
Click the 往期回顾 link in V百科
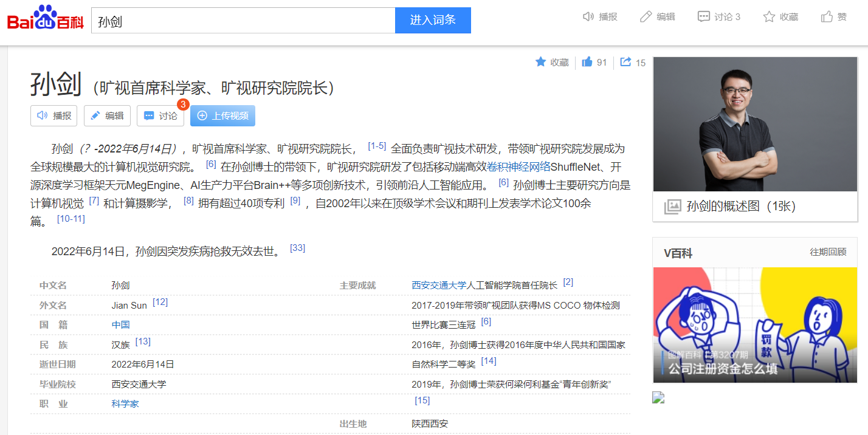coord(827,252)
